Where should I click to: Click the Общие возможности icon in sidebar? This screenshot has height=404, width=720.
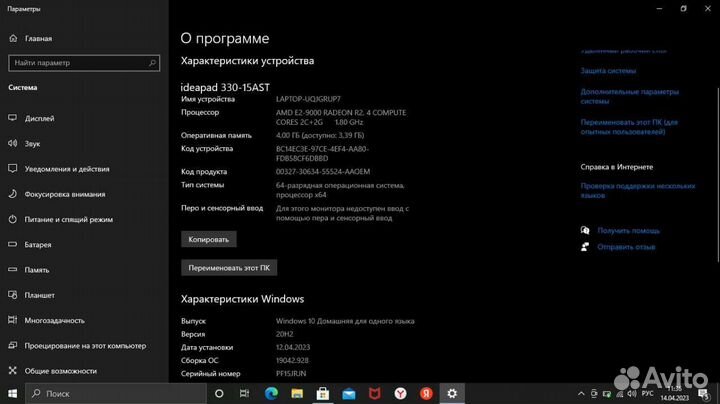pos(12,370)
